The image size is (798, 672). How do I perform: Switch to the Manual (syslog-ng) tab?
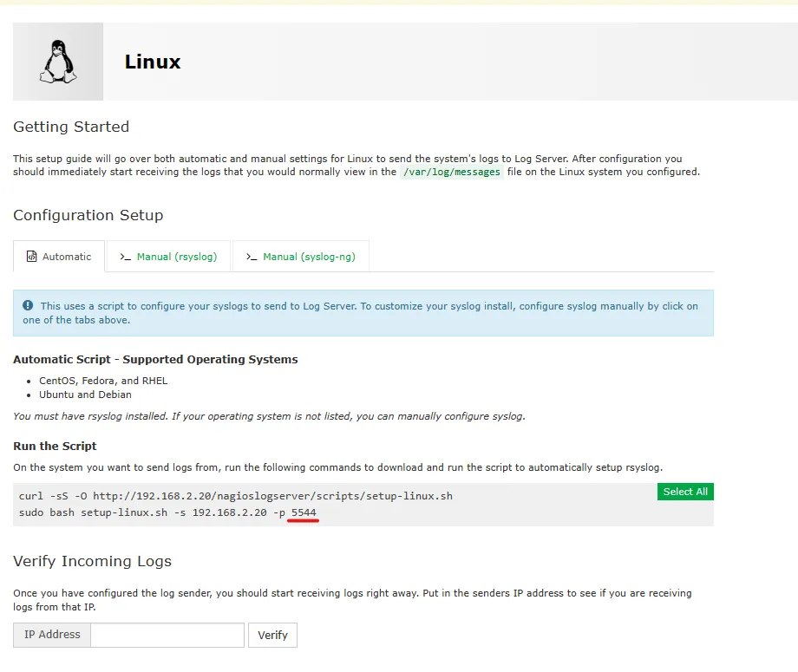point(301,257)
